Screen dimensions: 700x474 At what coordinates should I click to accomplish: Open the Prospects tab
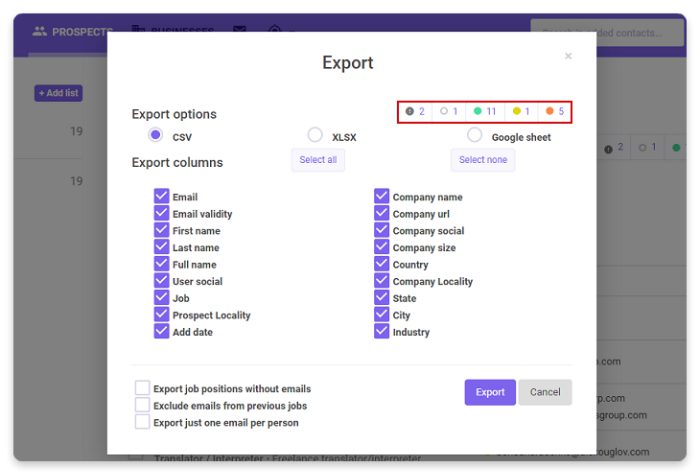click(x=72, y=32)
